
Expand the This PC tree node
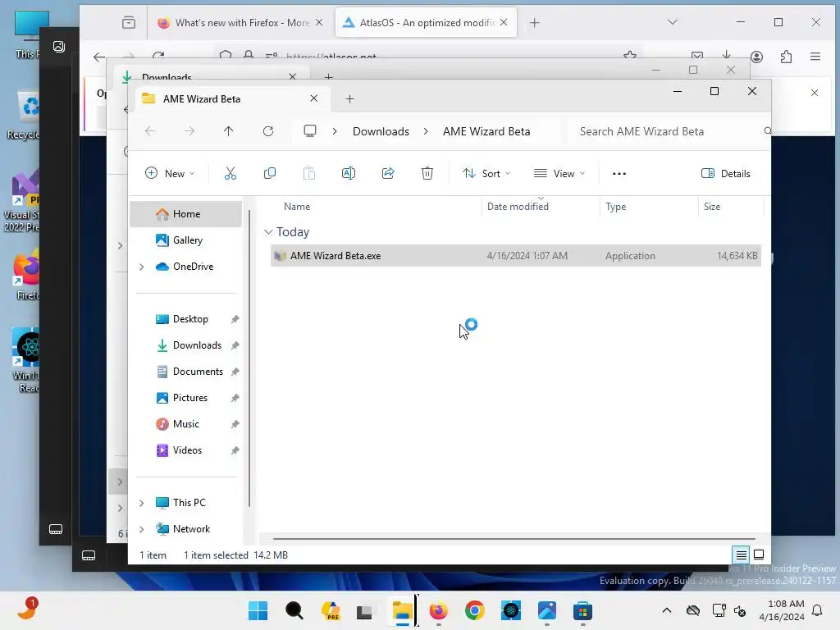point(142,503)
